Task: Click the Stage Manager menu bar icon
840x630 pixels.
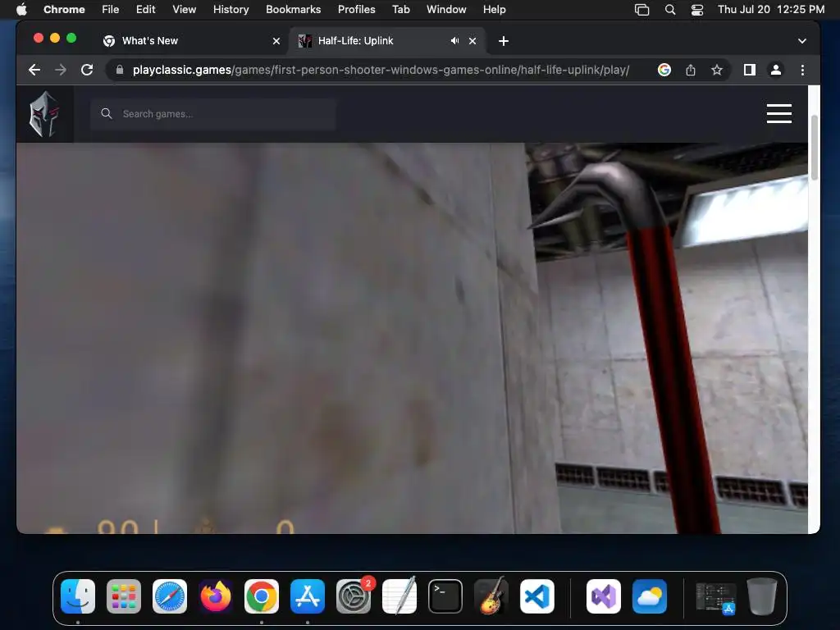Action: click(641, 10)
